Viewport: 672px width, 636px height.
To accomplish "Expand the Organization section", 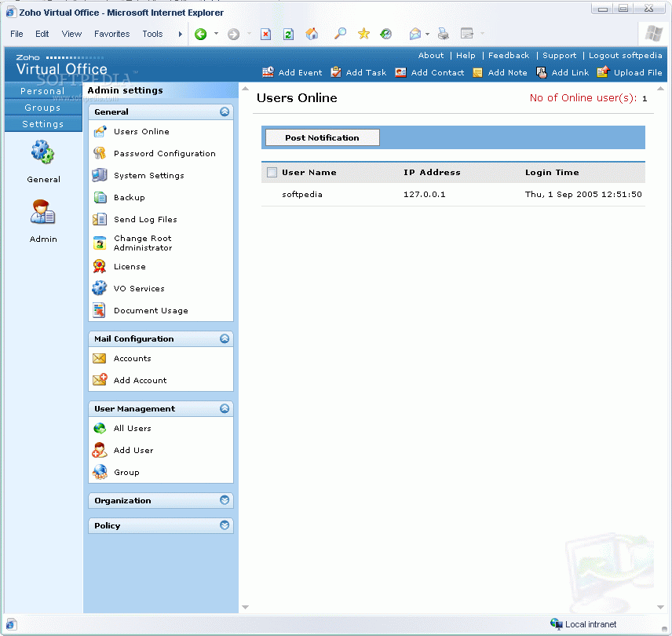I will click(x=225, y=500).
